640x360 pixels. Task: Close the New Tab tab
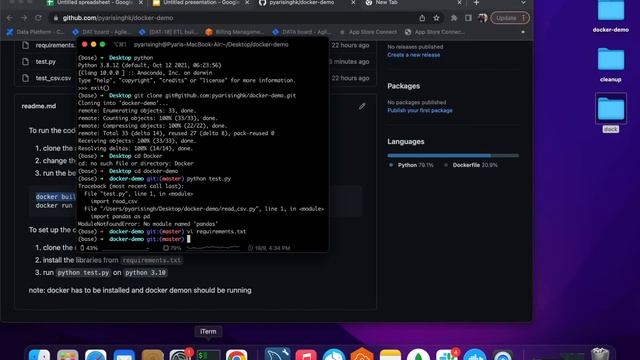459,3
